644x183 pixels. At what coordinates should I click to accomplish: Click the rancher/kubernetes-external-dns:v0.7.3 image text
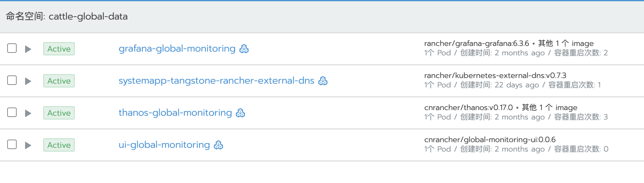[495, 75]
